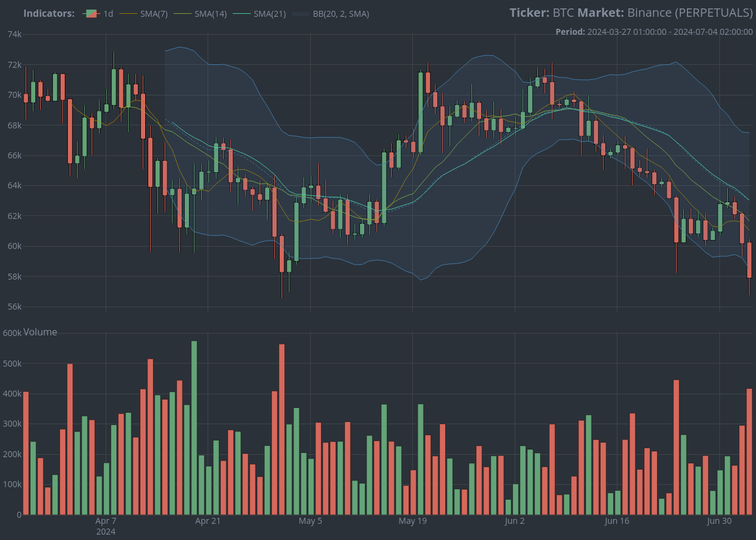Click the 'Jun 2' date axis label
Screen dimensions: 756x540
[x=515, y=521]
